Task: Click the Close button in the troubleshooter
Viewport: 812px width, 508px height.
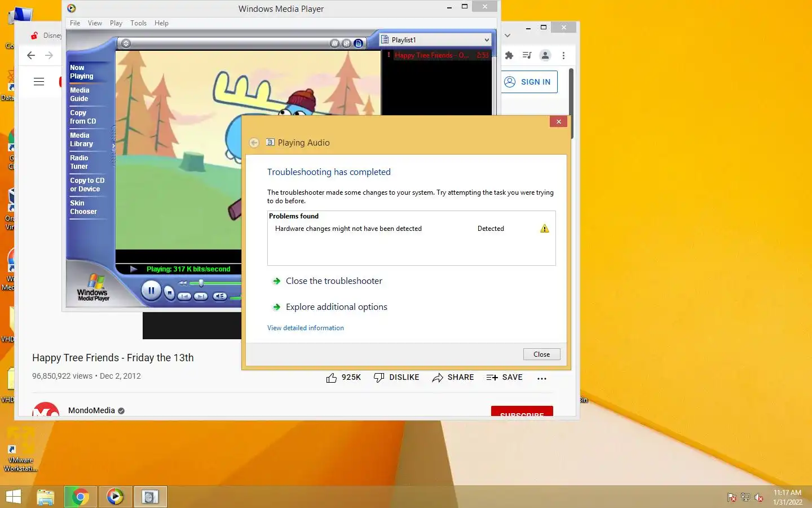Action: click(x=541, y=354)
